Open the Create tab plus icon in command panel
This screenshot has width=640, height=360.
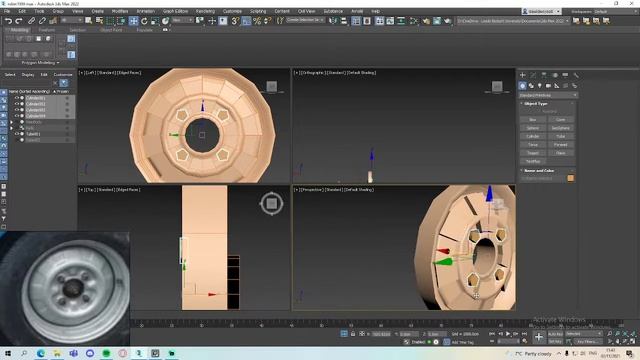pos(522,75)
